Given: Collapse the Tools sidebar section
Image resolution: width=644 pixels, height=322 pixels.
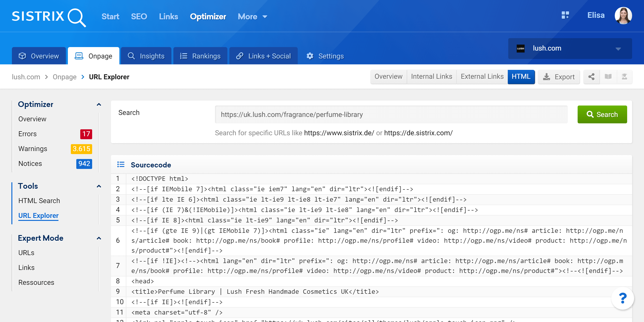Looking at the screenshot, I should click(99, 186).
